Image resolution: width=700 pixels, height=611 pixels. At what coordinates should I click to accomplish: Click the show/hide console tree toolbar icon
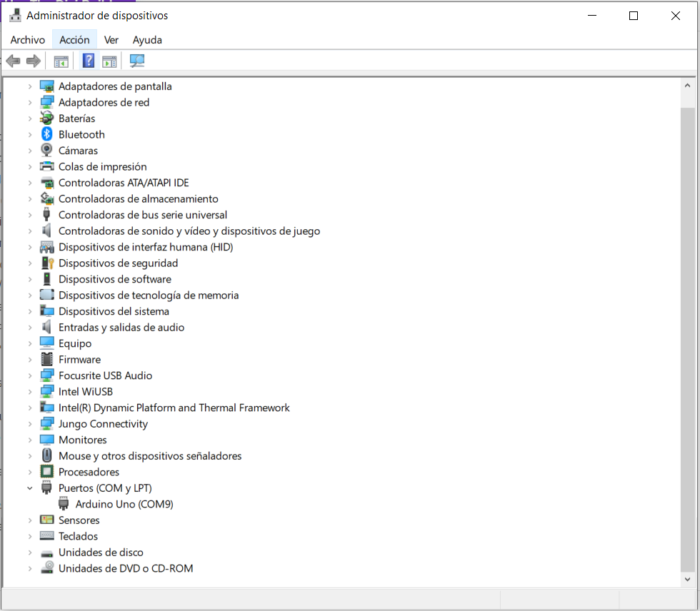tap(61, 61)
